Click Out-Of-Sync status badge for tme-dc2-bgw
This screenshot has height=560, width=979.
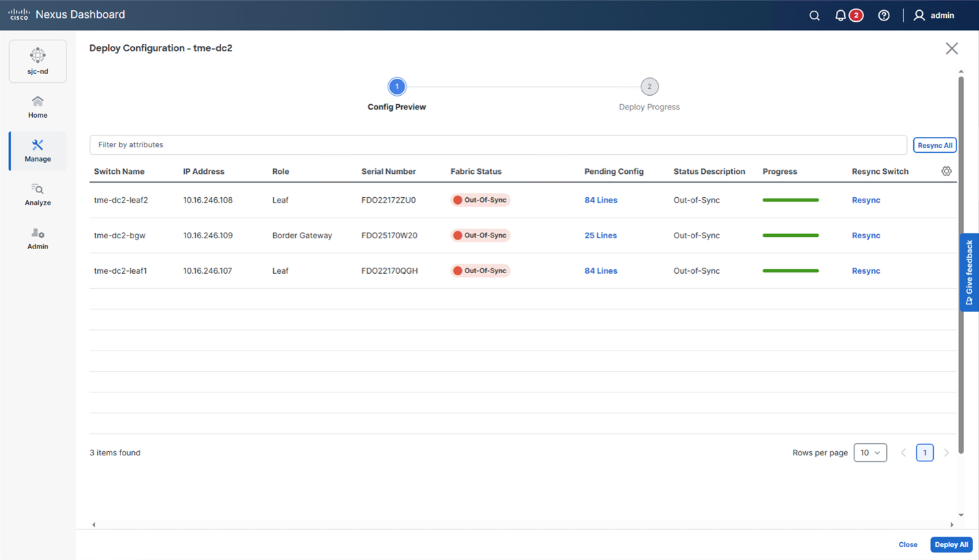tap(480, 236)
